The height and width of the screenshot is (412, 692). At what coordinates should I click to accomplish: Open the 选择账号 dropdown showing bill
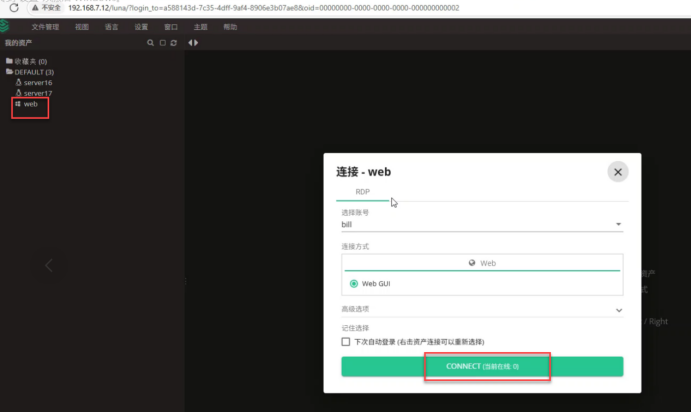coord(482,225)
